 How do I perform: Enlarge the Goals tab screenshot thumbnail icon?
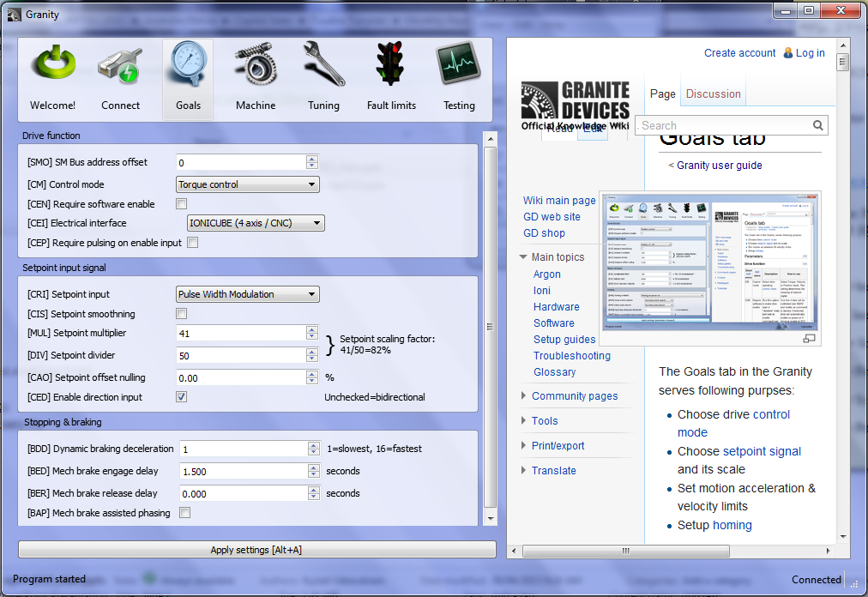point(810,338)
